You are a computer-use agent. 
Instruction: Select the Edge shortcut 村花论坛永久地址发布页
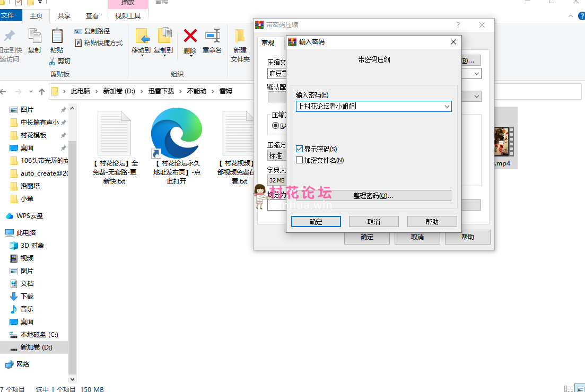(x=177, y=146)
